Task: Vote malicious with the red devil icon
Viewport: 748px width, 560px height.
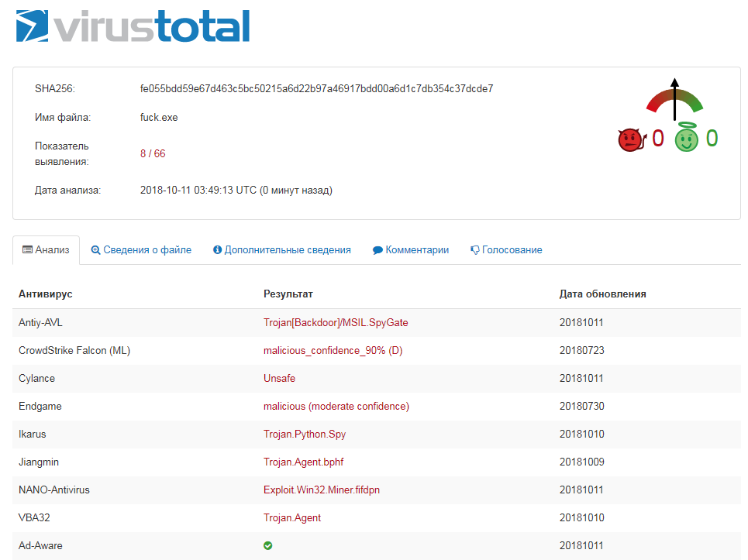Action: [x=632, y=139]
